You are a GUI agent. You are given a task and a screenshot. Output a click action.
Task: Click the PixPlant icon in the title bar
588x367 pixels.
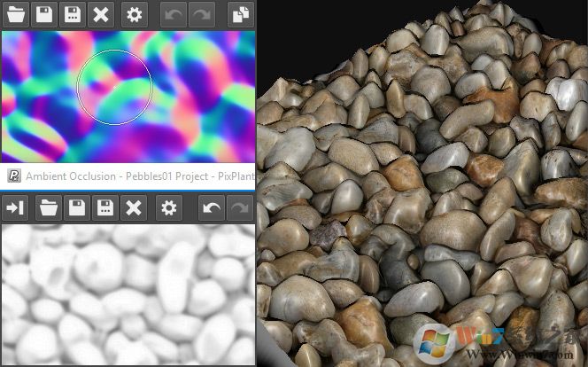pos(13,176)
